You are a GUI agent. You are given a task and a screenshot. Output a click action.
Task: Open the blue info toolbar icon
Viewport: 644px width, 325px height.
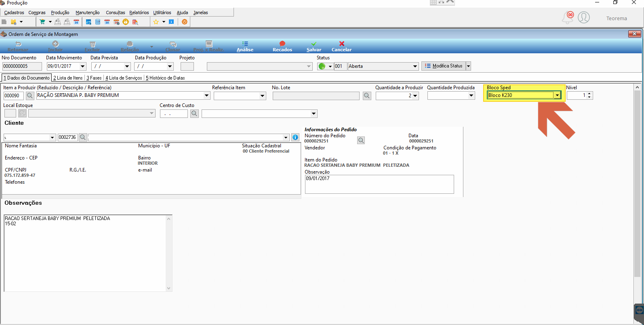tap(171, 22)
